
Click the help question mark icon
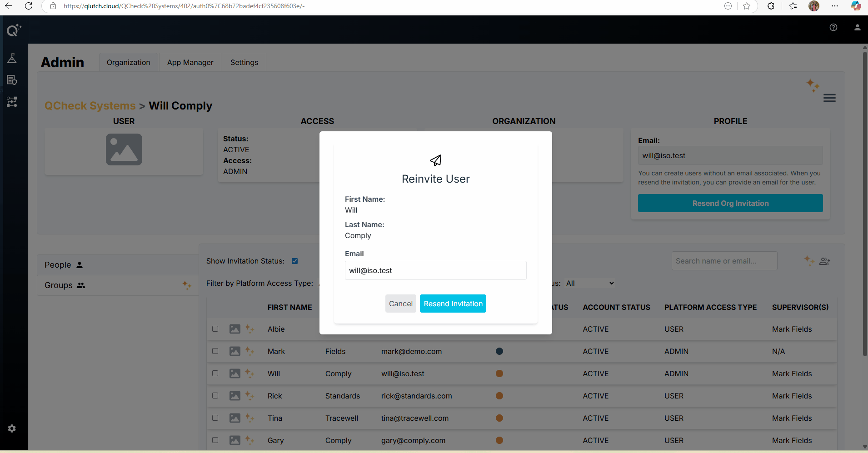[x=833, y=27]
